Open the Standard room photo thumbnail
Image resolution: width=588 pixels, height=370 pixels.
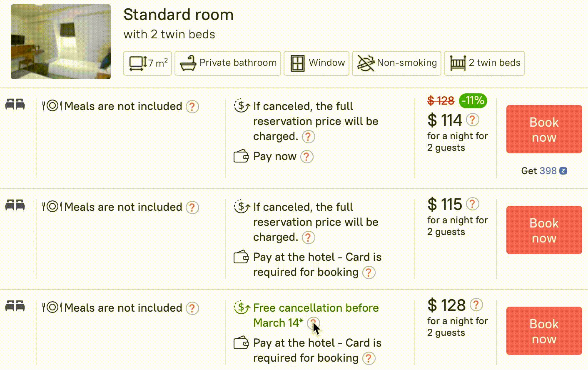pos(61,42)
